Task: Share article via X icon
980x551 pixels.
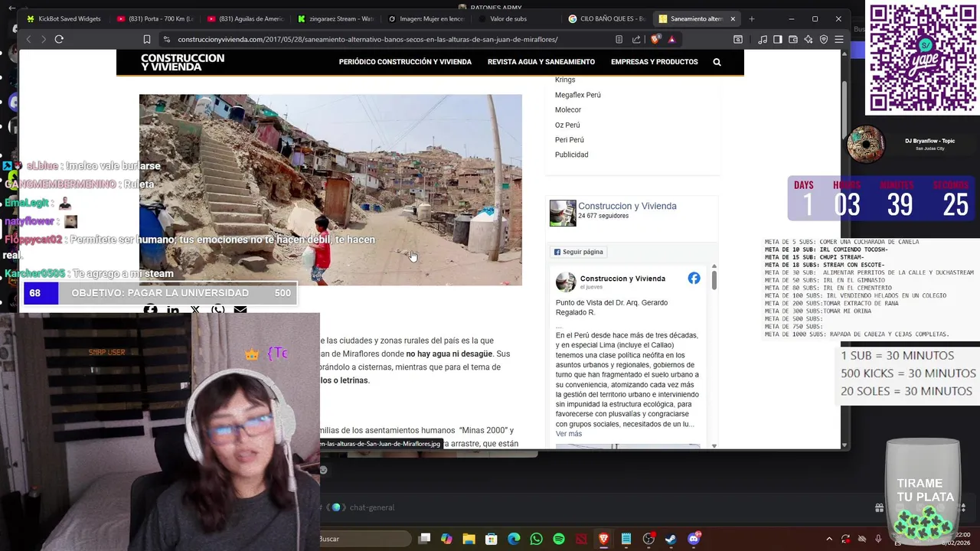Action: tap(195, 309)
